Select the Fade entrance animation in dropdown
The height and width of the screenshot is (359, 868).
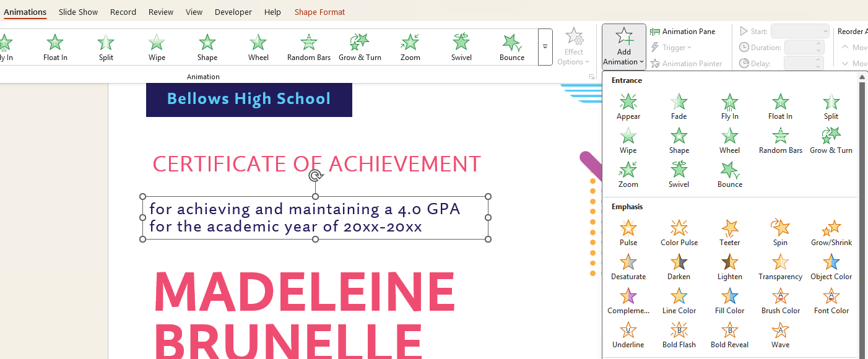679,106
